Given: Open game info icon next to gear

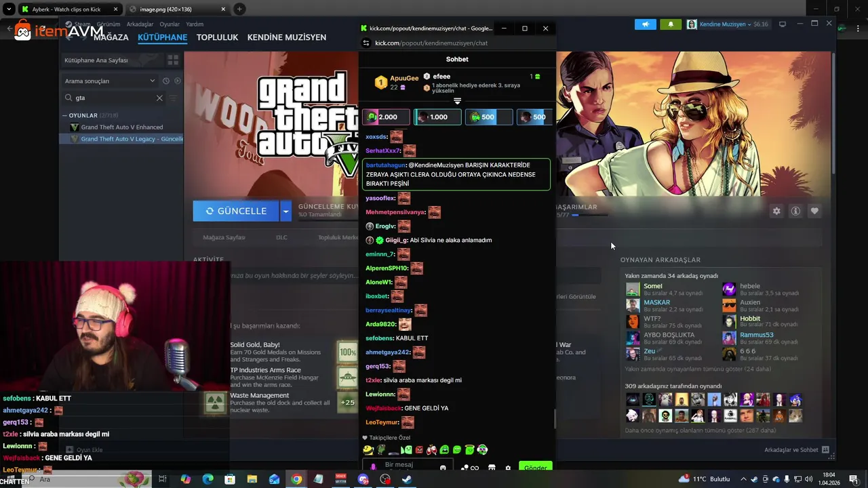Looking at the screenshot, I should click(x=795, y=211).
